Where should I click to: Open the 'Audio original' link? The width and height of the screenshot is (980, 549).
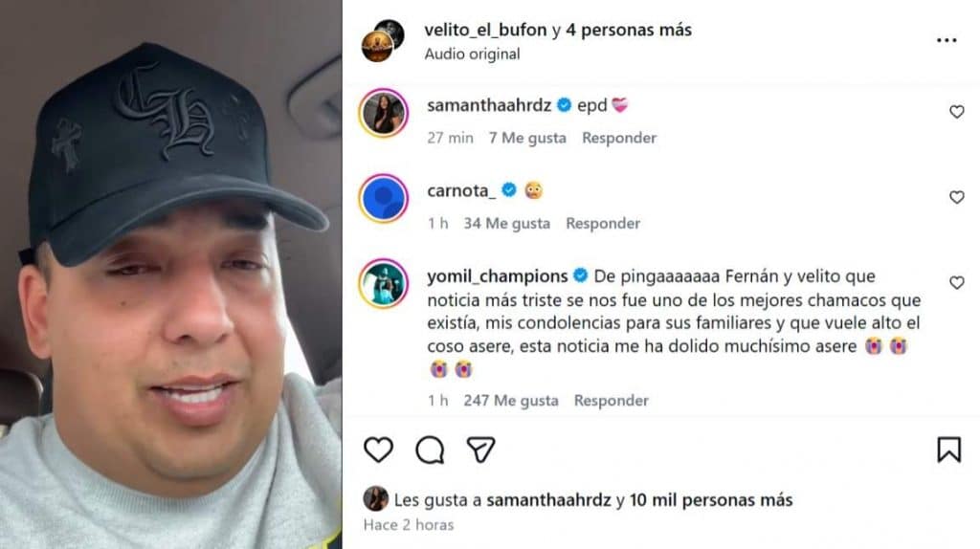coord(472,55)
